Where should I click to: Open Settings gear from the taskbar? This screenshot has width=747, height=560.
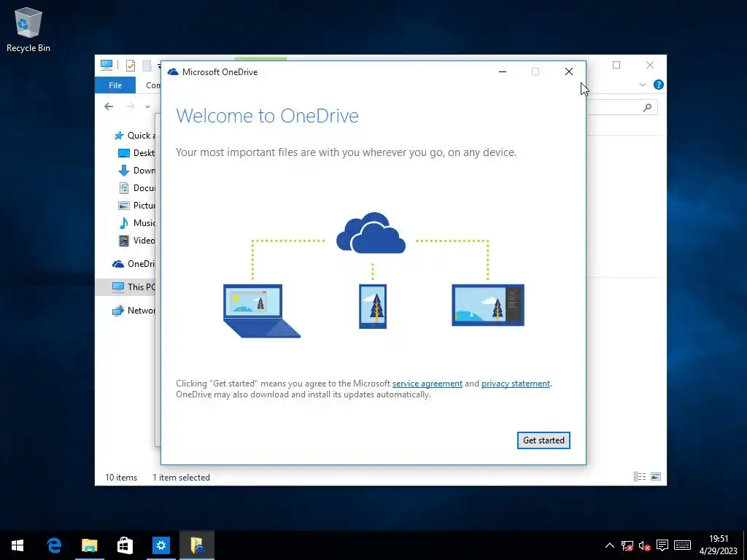click(161, 545)
